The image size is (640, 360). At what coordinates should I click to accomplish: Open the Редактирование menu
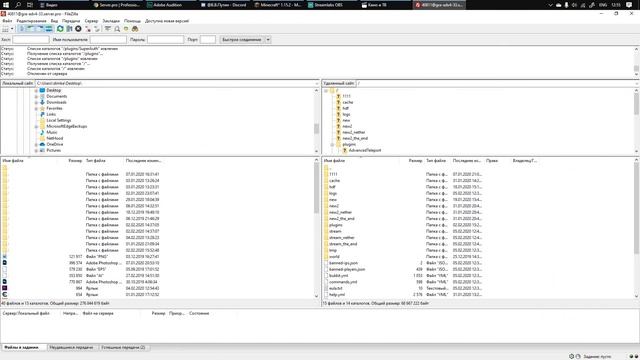[31, 21]
